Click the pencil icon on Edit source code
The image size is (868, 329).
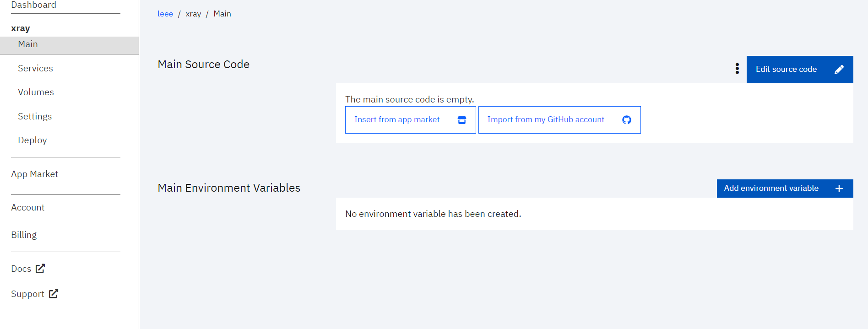[839, 69]
